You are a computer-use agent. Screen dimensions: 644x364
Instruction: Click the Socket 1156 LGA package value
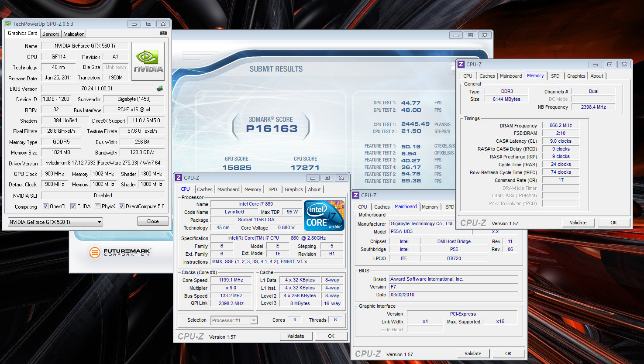tap(256, 220)
